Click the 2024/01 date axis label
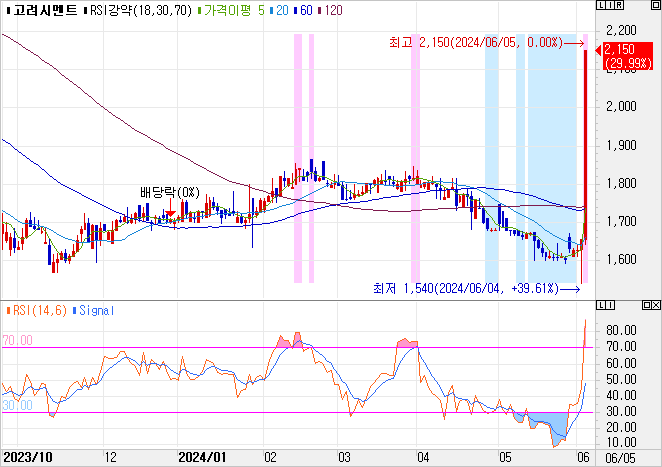This screenshot has width=662, height=467. click(x=202, y=457)
